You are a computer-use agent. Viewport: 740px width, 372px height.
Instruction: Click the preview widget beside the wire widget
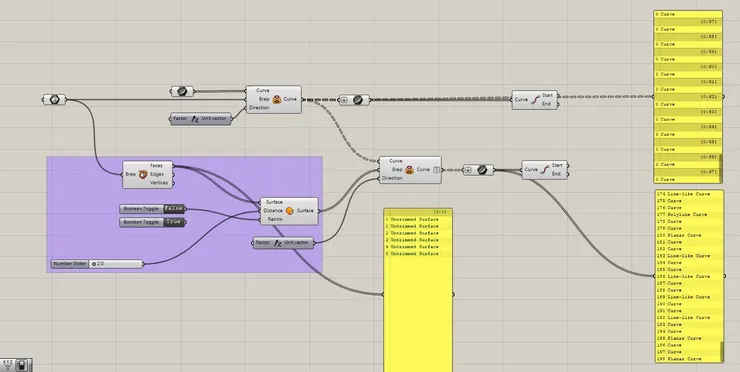click(22, 365)
